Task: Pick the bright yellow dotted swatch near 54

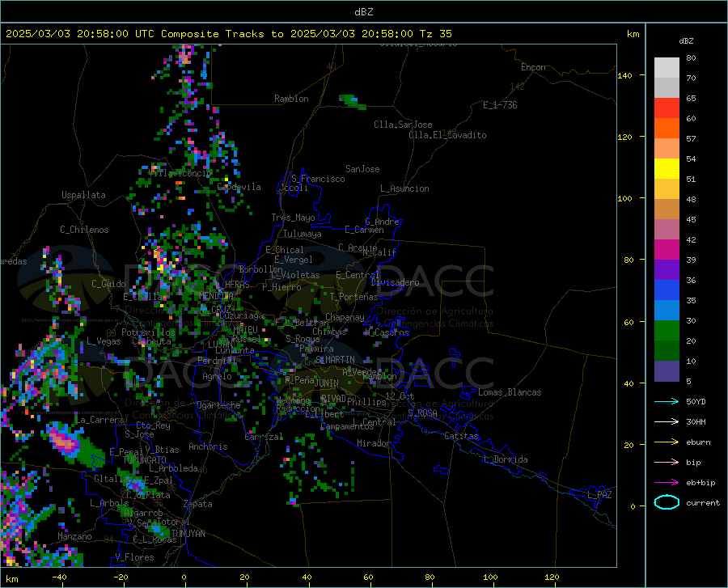Action: [667, 169]
